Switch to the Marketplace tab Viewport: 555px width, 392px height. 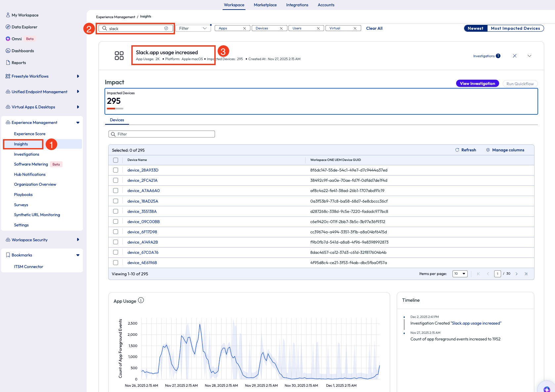click(265, 5)
